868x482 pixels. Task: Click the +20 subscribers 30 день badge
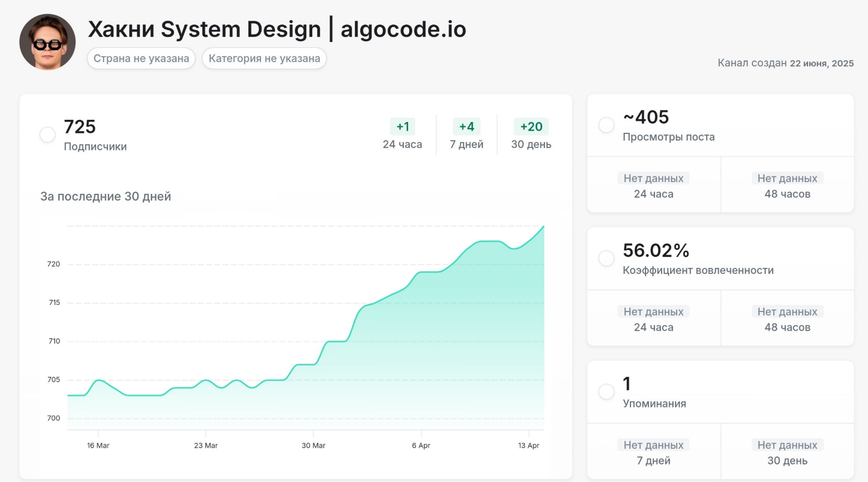(x=531, y=126)
